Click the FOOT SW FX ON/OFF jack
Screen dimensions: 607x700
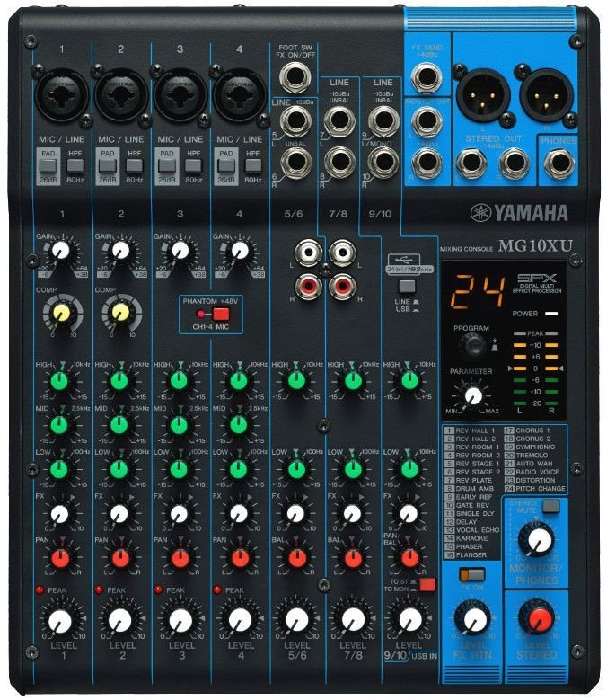point(295,76)
